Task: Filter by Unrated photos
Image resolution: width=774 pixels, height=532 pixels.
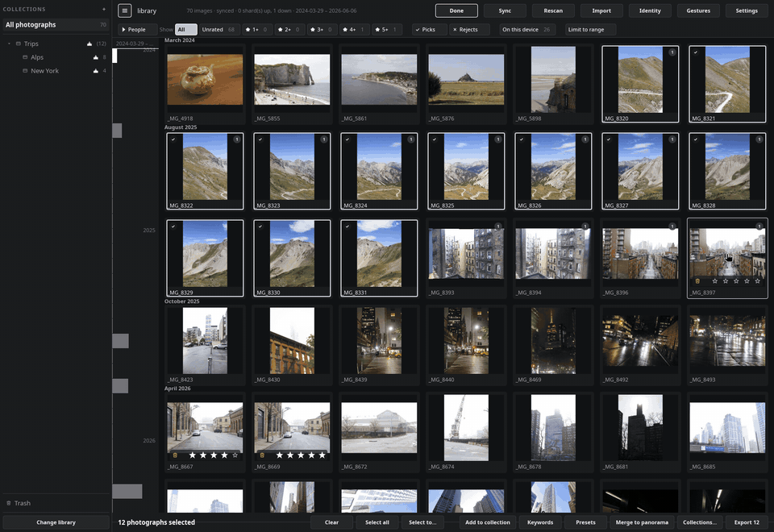Action: 218,30
